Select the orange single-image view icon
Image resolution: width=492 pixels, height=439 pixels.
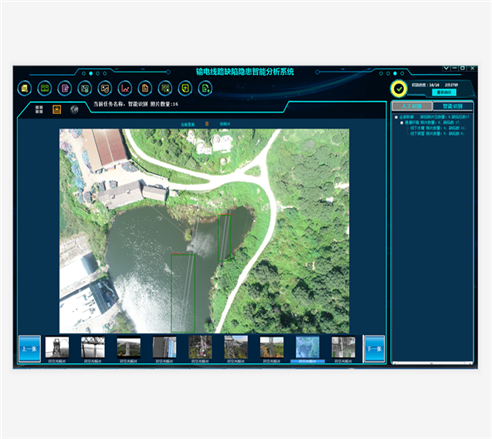(x=57, y=109)
